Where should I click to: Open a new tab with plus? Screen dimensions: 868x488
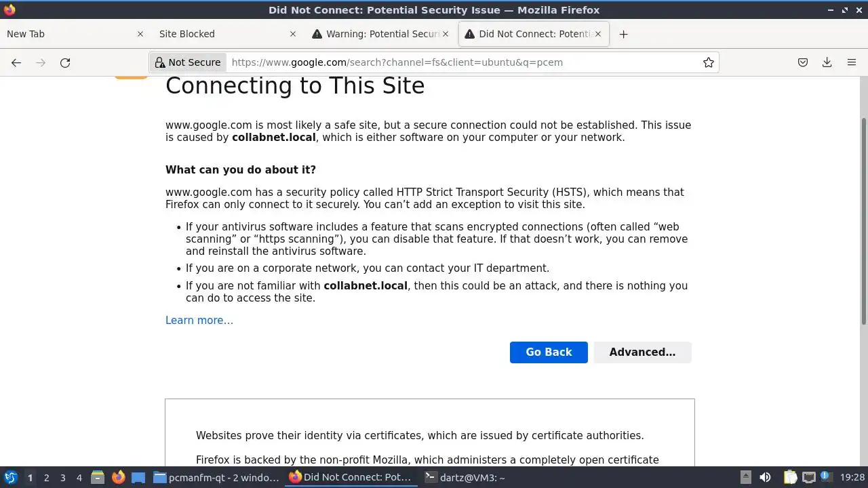(x=623, y=34)
